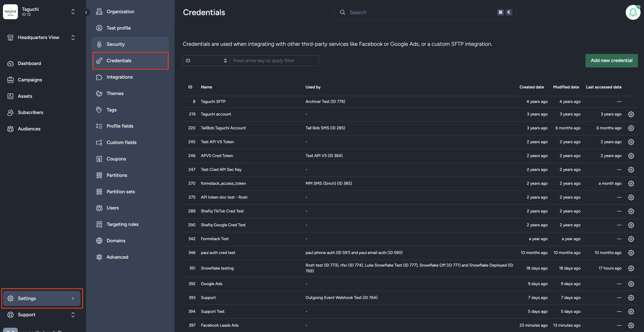The height and width of the screenshot is (332, 644).
Task: Select the Security settings item
Action: [116, 44]
